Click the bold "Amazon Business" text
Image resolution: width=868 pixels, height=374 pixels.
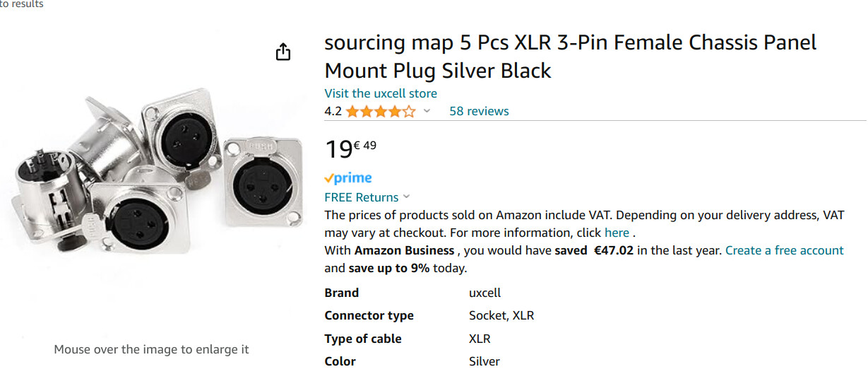404,250
